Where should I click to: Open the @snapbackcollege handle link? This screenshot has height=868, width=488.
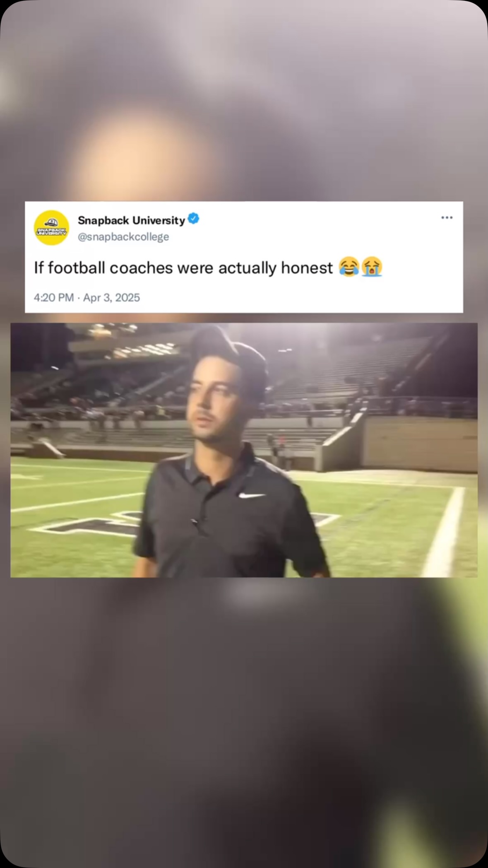pos(123,237)
